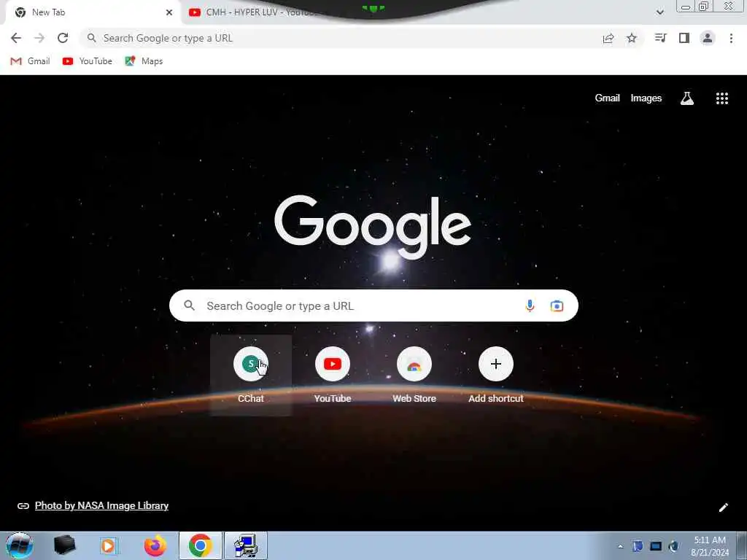
Task: Click the Chrome taskbar icon
Action: [x=200, y=545]
